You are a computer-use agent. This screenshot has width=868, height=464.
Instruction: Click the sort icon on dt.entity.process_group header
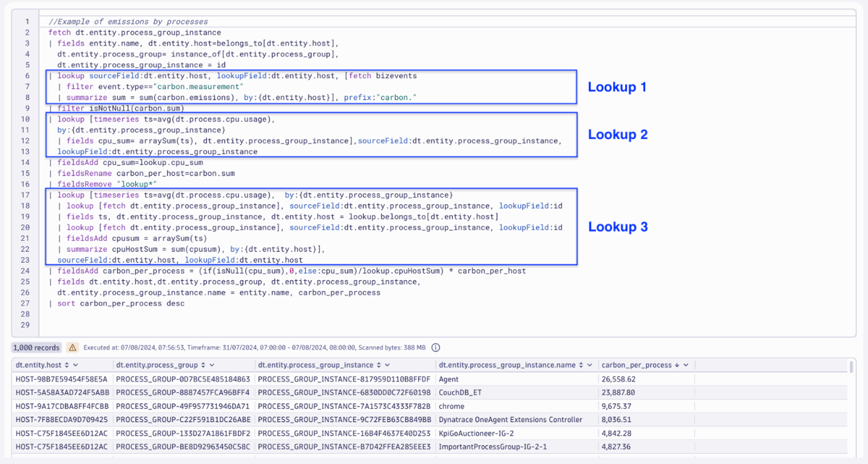204,364
